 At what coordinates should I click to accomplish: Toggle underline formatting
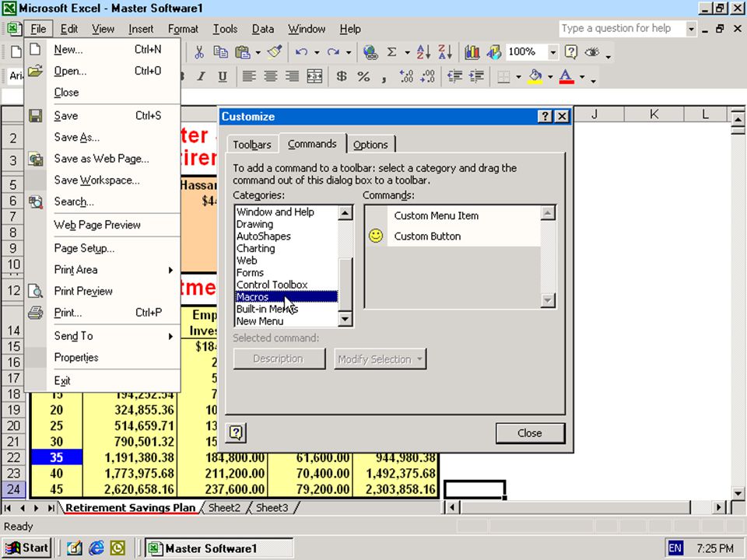pyautogui.click(x=223, y=76)
